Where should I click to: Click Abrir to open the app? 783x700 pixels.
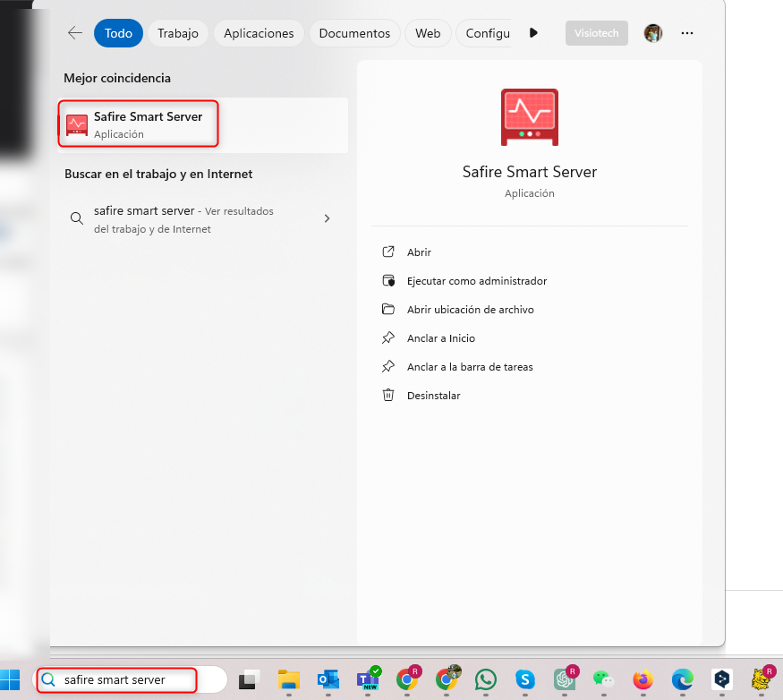(x=419, y=252)
